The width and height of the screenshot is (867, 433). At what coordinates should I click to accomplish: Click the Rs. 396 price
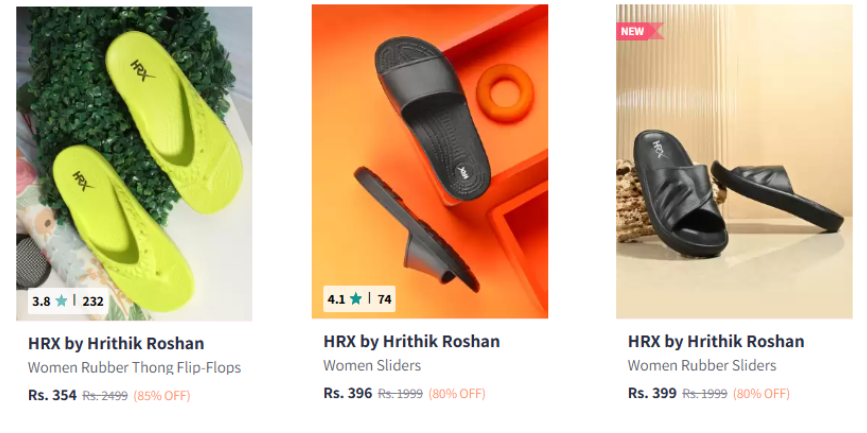click(348, 393)
